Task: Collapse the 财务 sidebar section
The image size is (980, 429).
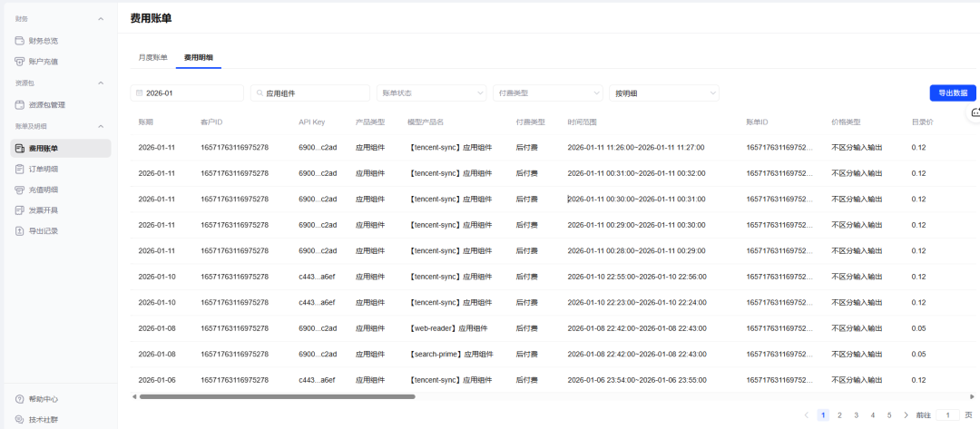Action: pyautogui.click(x=101, y=19)
